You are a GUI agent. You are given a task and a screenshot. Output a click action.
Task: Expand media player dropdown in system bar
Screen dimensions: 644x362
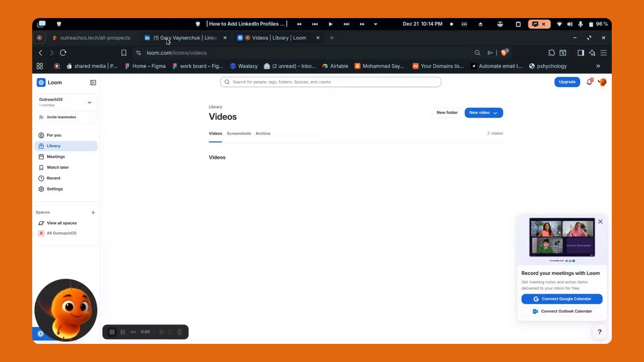375,24
